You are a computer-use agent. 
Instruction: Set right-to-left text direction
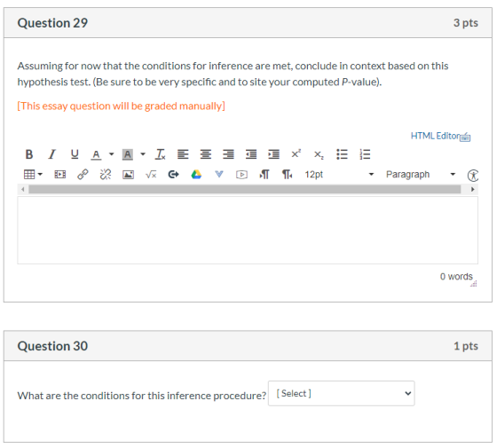(x=288, y=174)
